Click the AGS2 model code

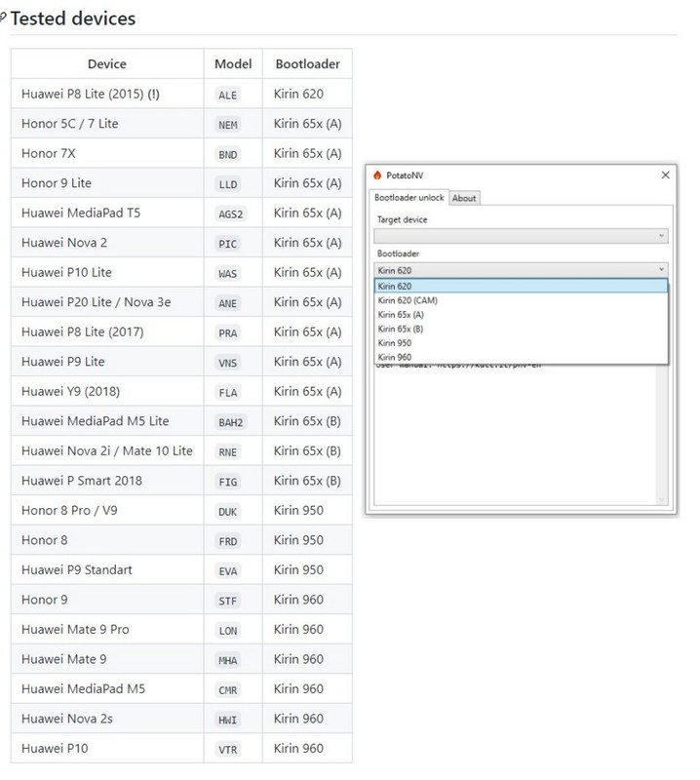point(231,214)
